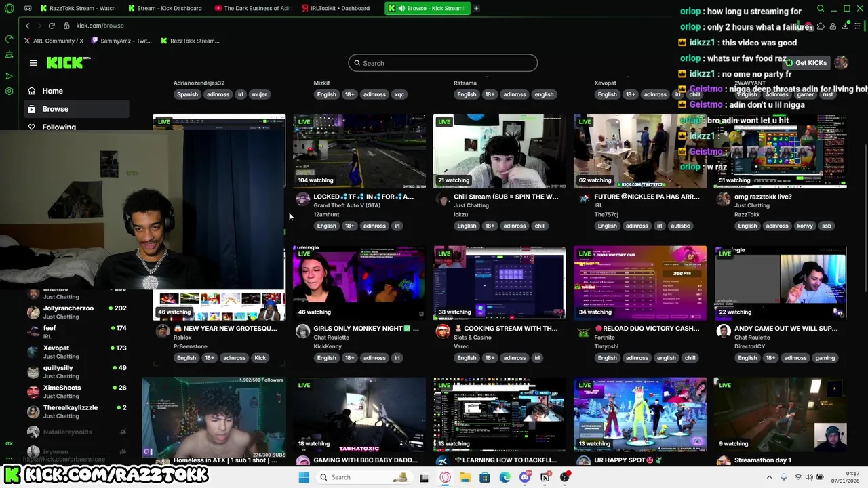Open 'GIRLS ONLY MONKEY NIGHT' stream title
Image resolution: width=868 pixels, height=488 pixels.
366,328
